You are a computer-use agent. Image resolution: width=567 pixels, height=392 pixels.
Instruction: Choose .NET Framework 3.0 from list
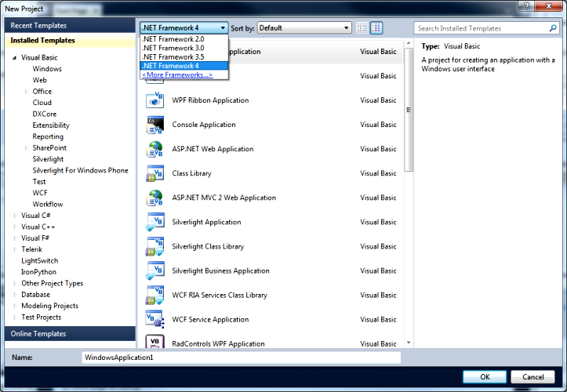184,48
